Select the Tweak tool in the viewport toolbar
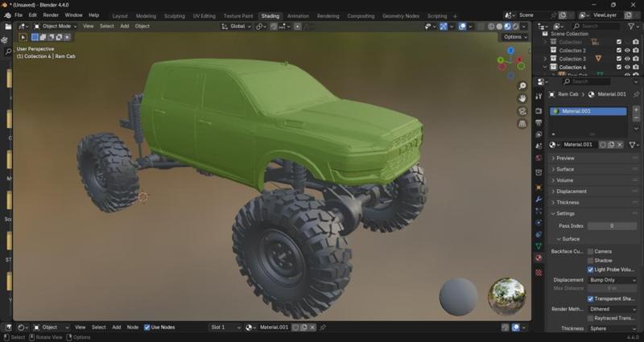 23,37
